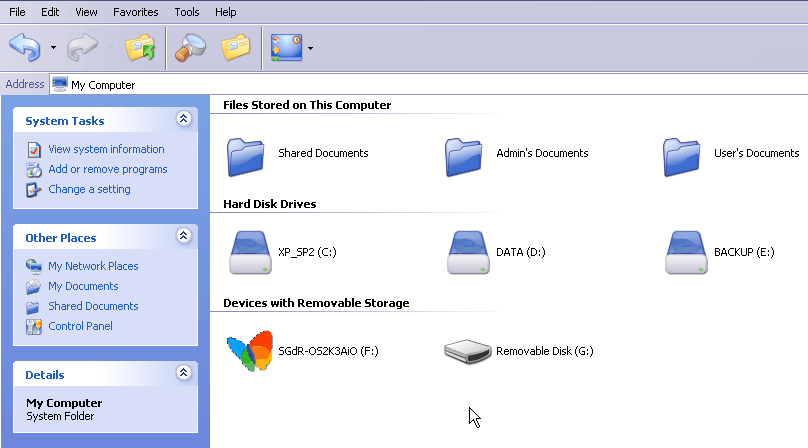Open the Views dropdown arrow
The image size is (808, 448).
point(311,48)
